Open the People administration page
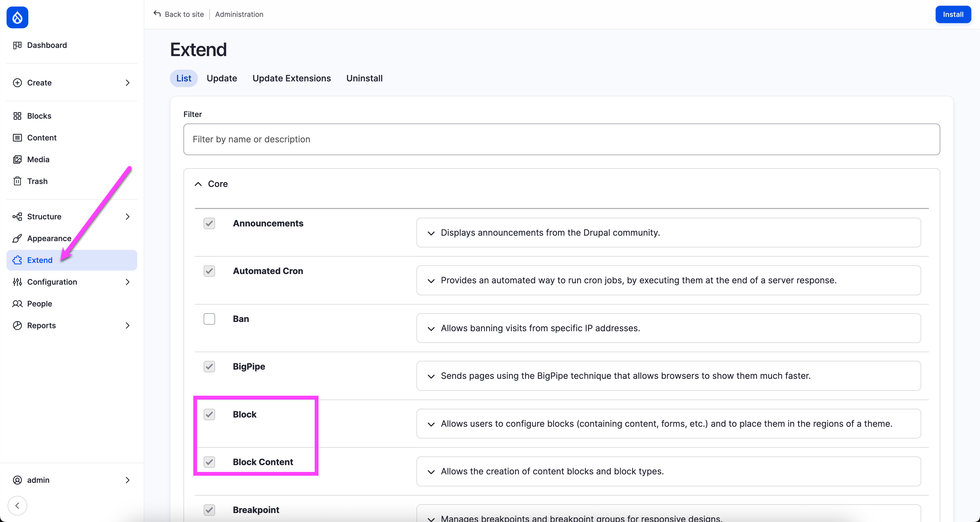 [x=39, y=303]
